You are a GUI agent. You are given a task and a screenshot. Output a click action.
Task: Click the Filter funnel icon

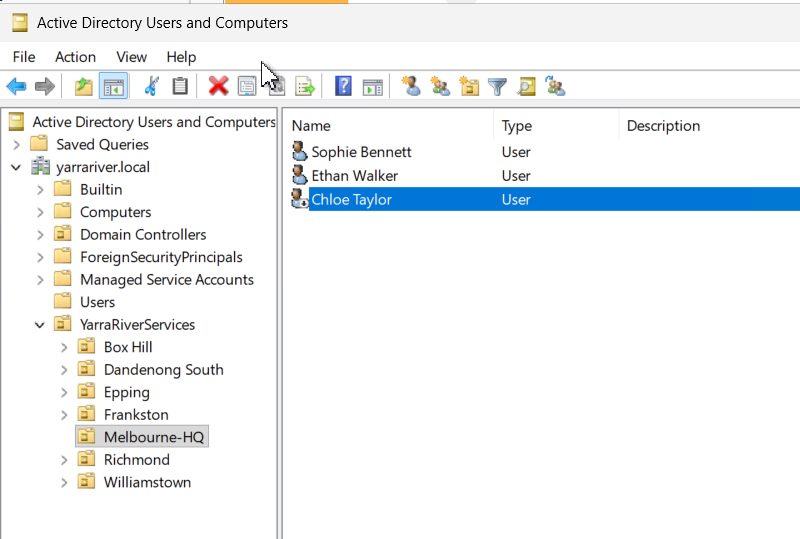pos(497,87)
